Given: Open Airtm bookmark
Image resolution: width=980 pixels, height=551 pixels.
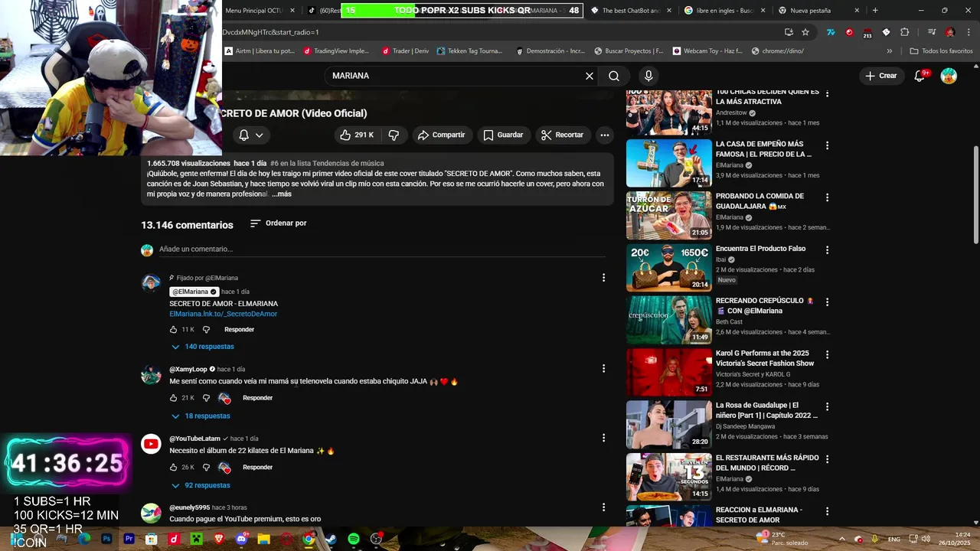Looking at the screenshot, I should tap(260, 51).
